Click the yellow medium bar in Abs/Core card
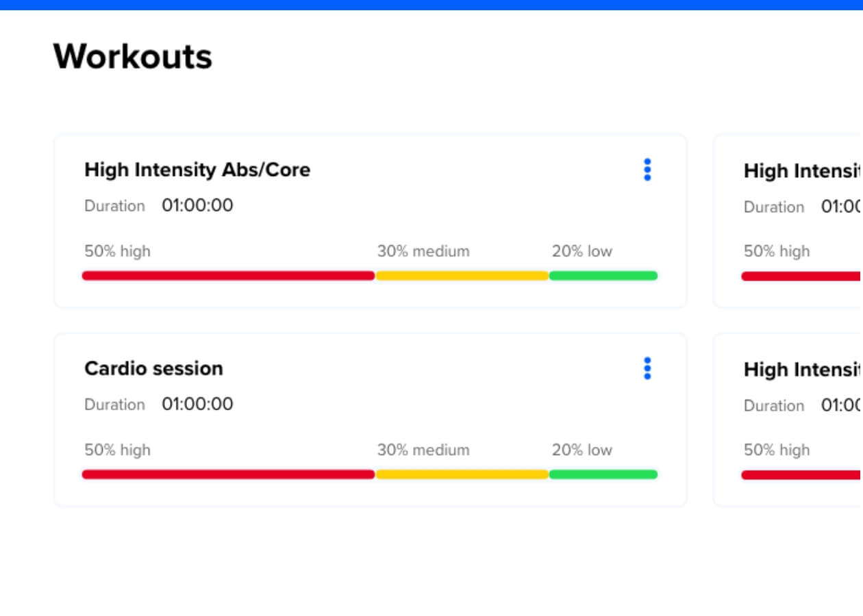 pyautogui.click(x=462, y=276)
